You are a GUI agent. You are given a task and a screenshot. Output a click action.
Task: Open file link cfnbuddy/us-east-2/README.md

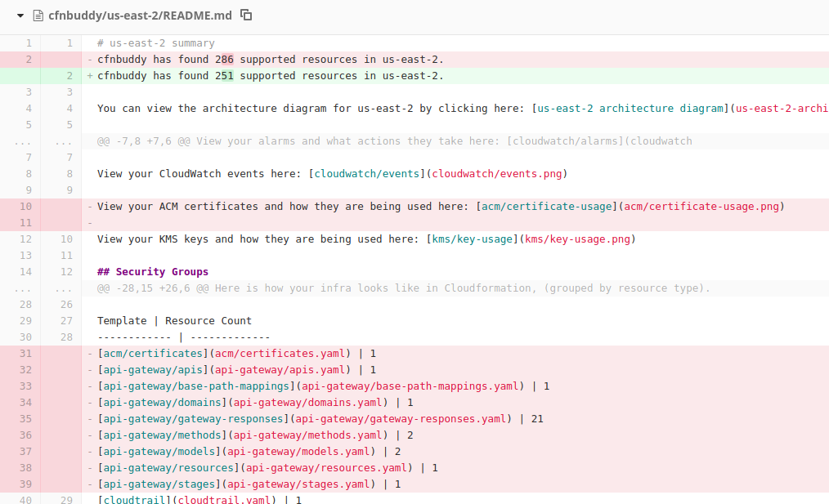pos(140,16)
